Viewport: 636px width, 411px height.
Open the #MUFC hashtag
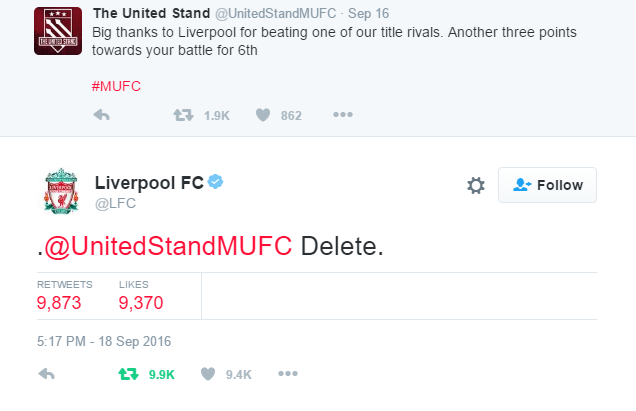(x=115, y=86)
